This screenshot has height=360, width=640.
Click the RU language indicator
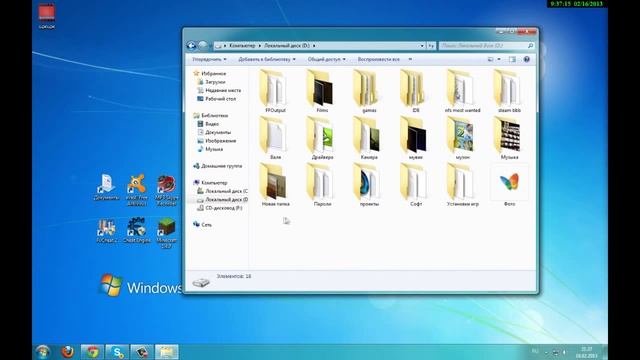[535, 351]
